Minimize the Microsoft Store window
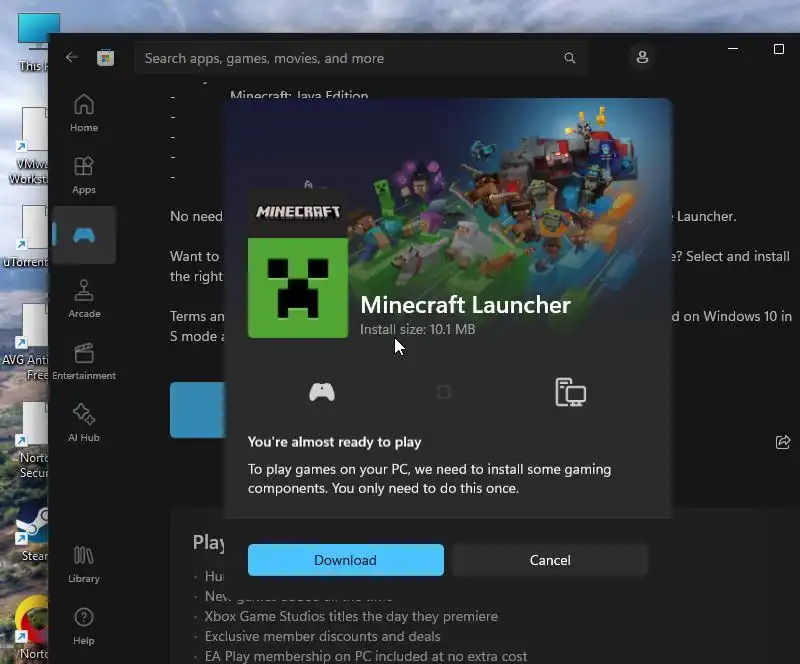This screenshot has width=800, height=664. pos(733,49)
